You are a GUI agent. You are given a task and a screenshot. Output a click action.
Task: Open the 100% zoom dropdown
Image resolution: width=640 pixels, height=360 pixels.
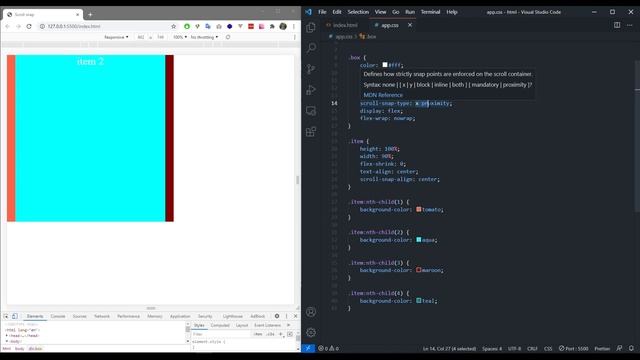click(x=180, y=37)
